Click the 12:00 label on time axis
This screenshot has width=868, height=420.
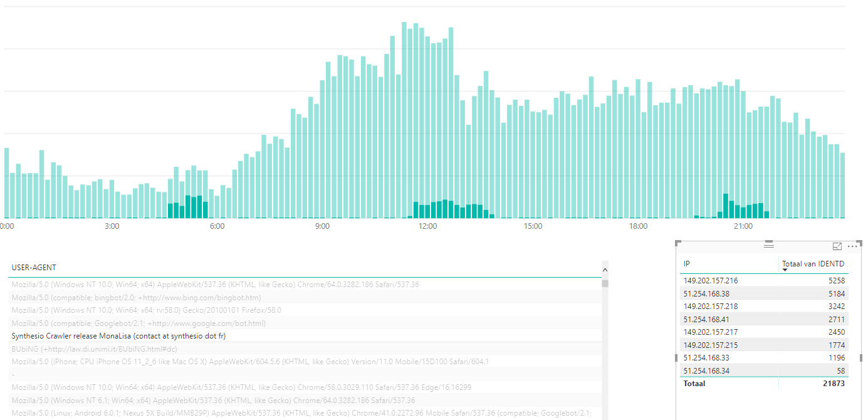[427, 226]
